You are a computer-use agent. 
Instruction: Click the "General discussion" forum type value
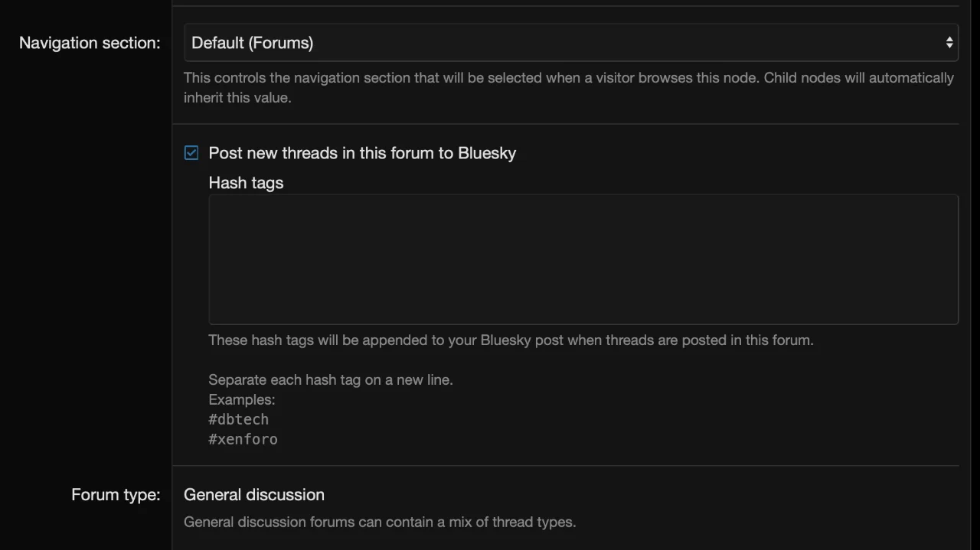[x=254, y=495]
